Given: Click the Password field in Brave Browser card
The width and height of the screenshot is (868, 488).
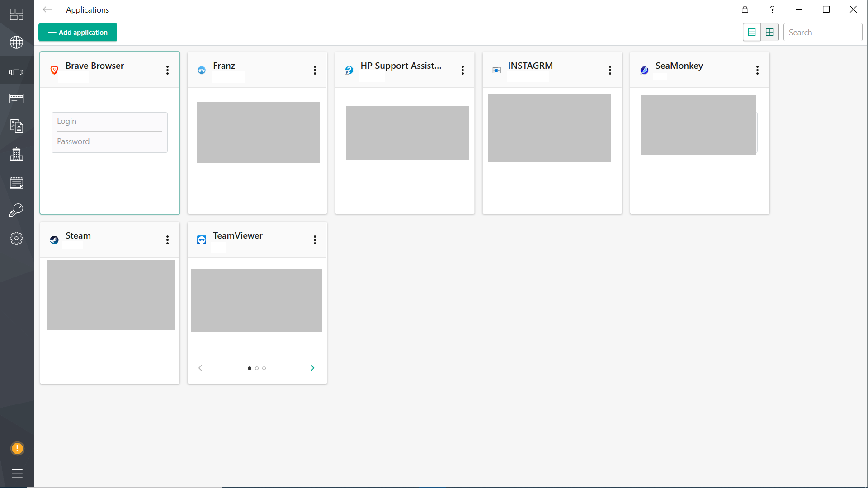Looking at the screenshot, I should click(x=109, y=141).
